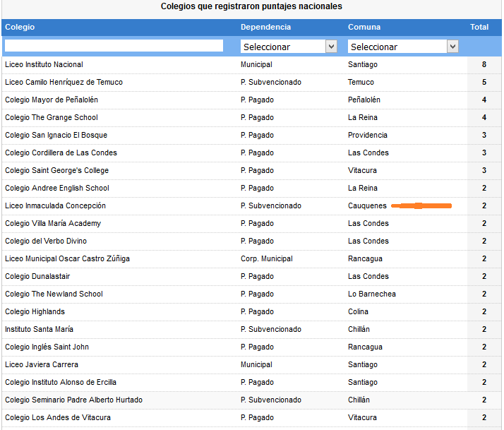Click the Providencia comuna cell
504x430 pixels.
pos(367,135)
